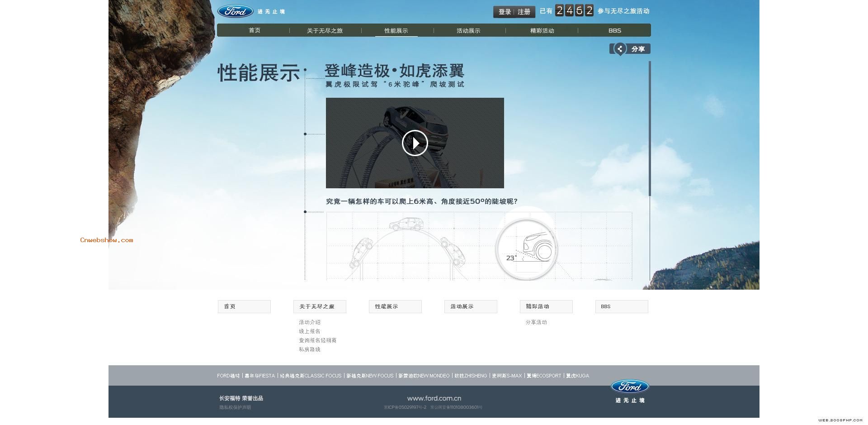The height and width of the screenshot is (425, 868).
Task: Click the 登录 login button
Action: (x=505, y=12)
